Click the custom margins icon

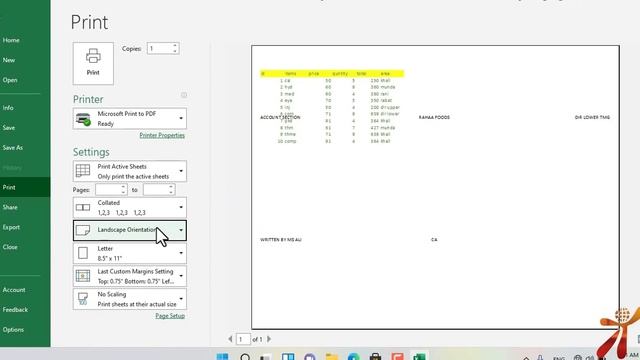[x=83, y=276]
